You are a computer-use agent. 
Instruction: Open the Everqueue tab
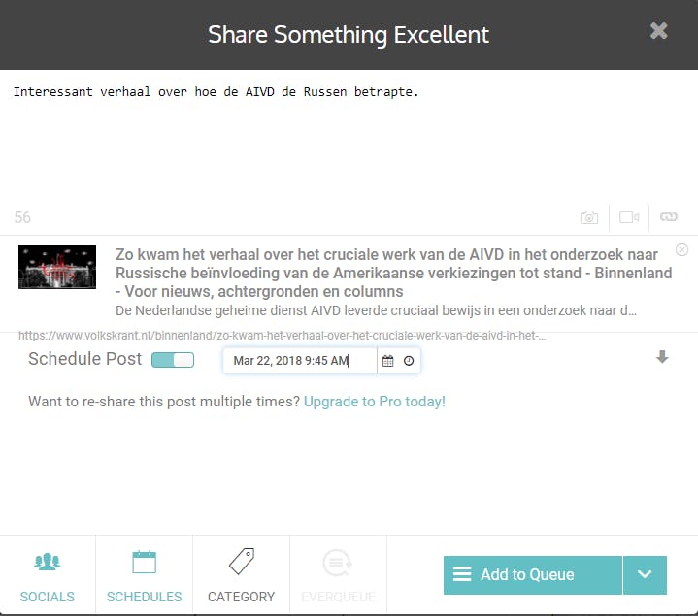[x=338, y=576]
